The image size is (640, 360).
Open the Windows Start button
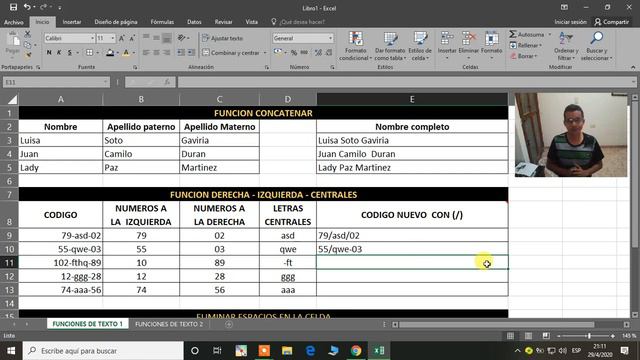11,351
